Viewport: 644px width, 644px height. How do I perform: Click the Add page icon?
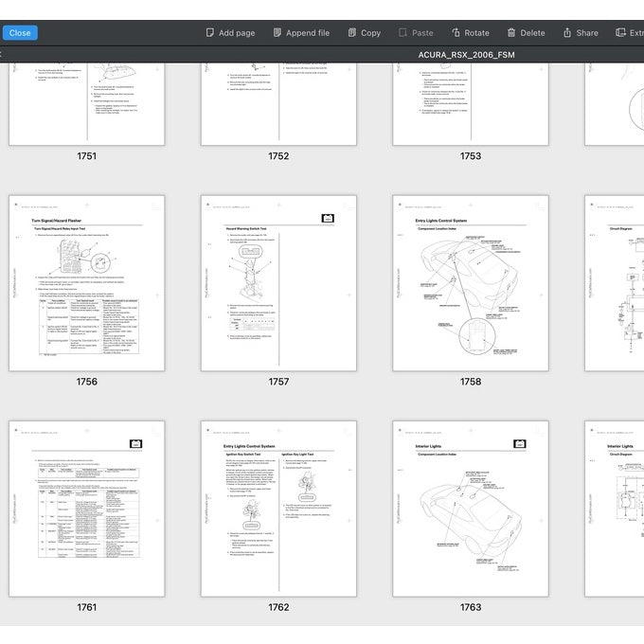pyautogui.click(x=210, y=32)
